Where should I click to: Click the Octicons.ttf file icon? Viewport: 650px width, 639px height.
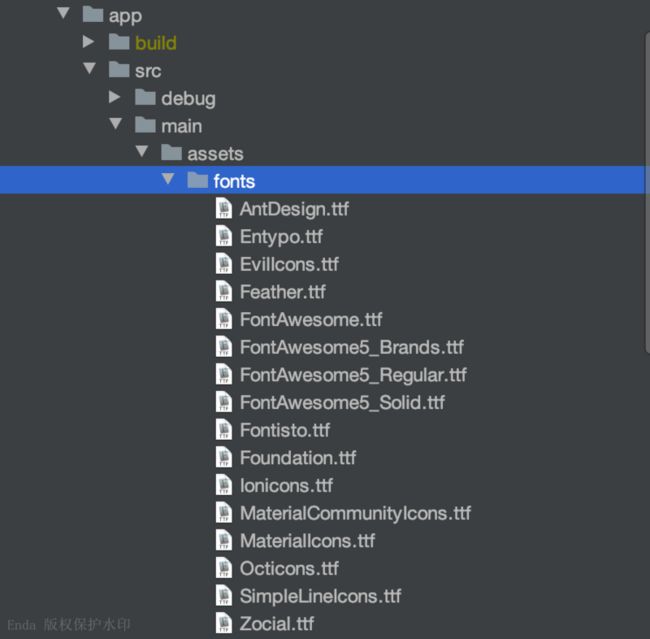(x=224, y=568)
